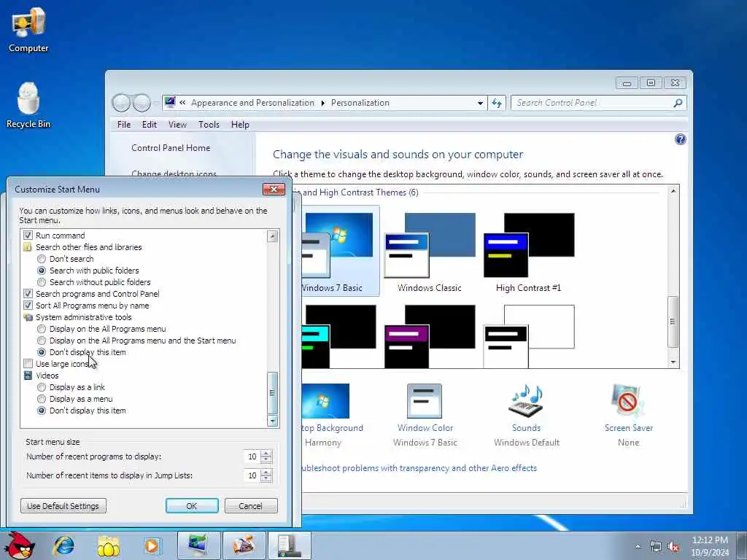Click the Change desktop icons link

(174, 174)
